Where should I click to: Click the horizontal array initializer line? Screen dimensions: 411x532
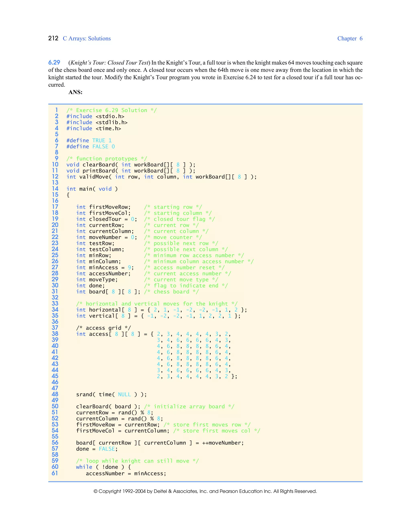(x=161, y=310)
